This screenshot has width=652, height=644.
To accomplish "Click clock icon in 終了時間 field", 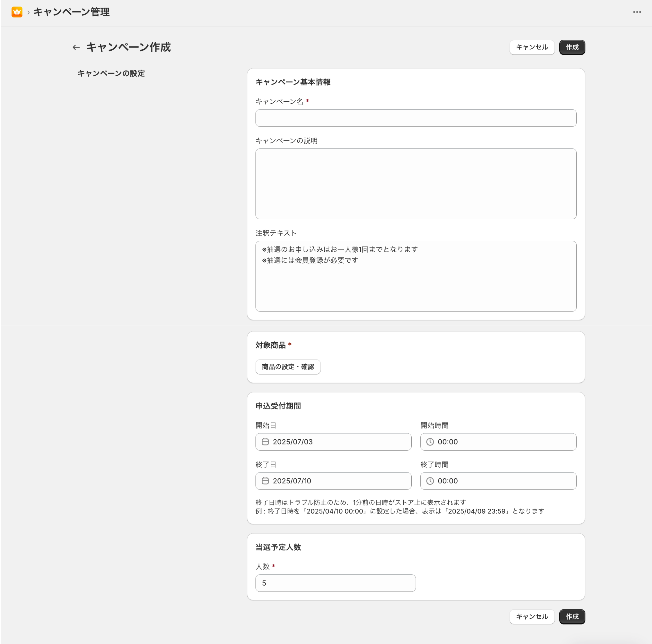I will [430, 481].
